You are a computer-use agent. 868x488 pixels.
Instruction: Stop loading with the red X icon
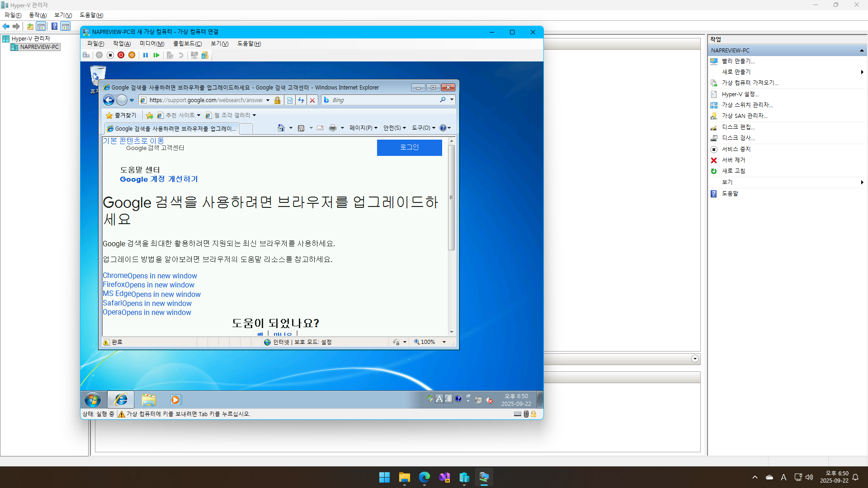point(312,100)
